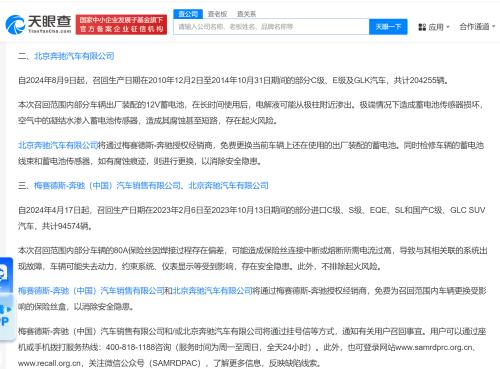Click the text 共计204255辆
Screen dimensions: 500x369
pos(419,80)
